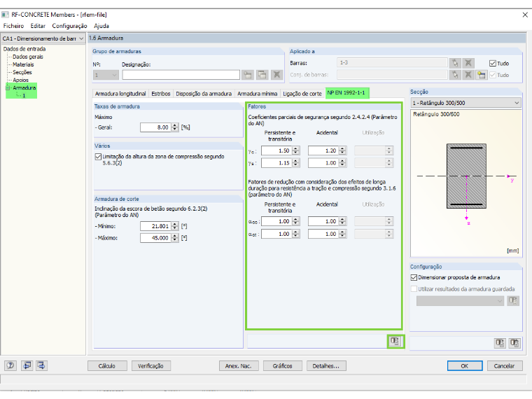Select Dados gerais in the tree
The height and width of the screenshot is (399, 532).
pyautogui.click(x=28, y=57)
